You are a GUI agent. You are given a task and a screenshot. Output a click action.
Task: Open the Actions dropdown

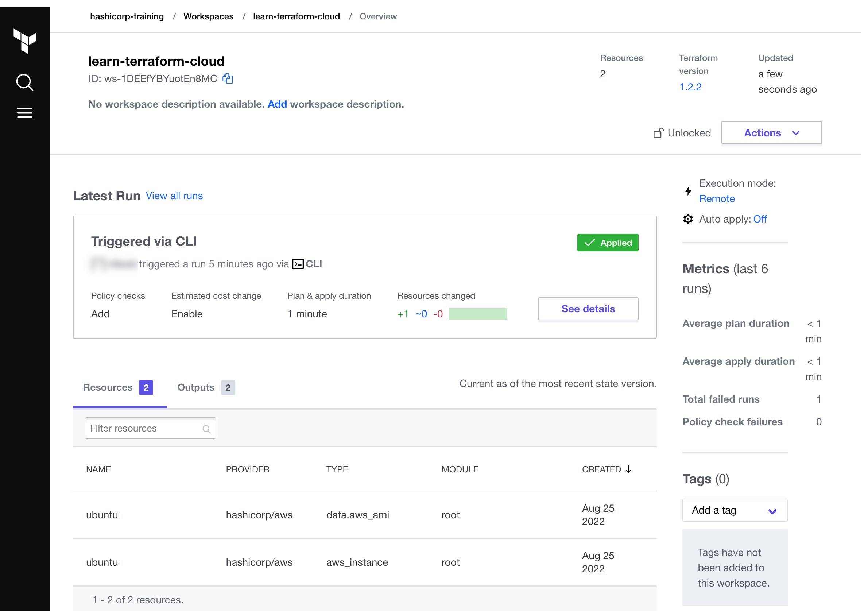click(771, 133)
